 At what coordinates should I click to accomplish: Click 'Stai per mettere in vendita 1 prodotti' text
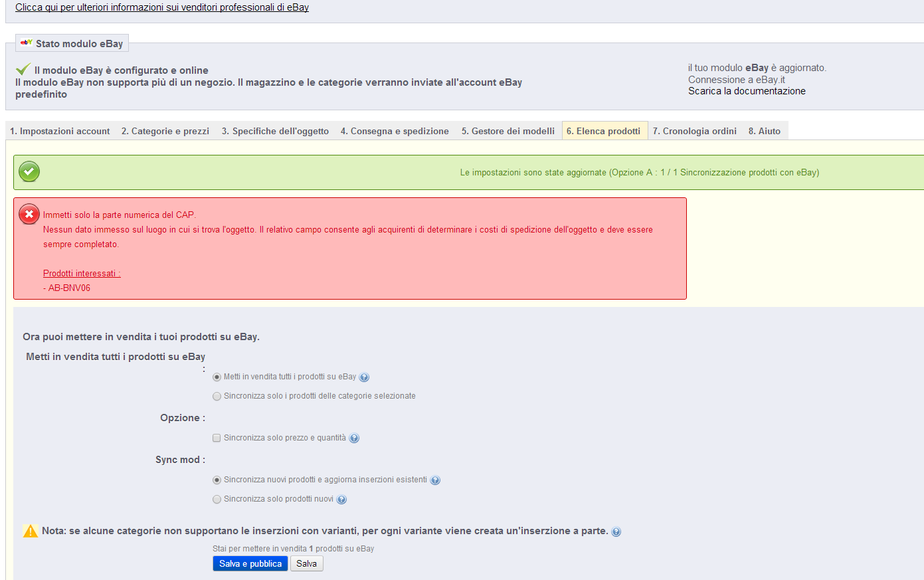point(294,549)
